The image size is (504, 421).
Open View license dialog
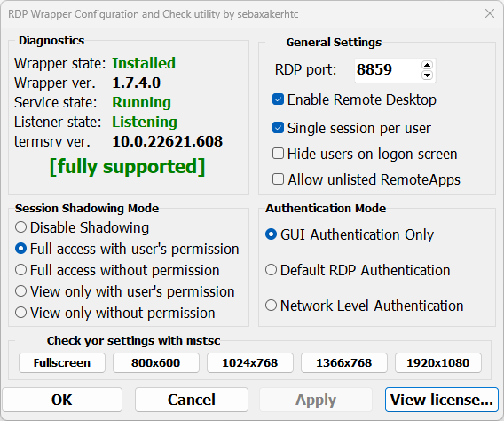442,400
